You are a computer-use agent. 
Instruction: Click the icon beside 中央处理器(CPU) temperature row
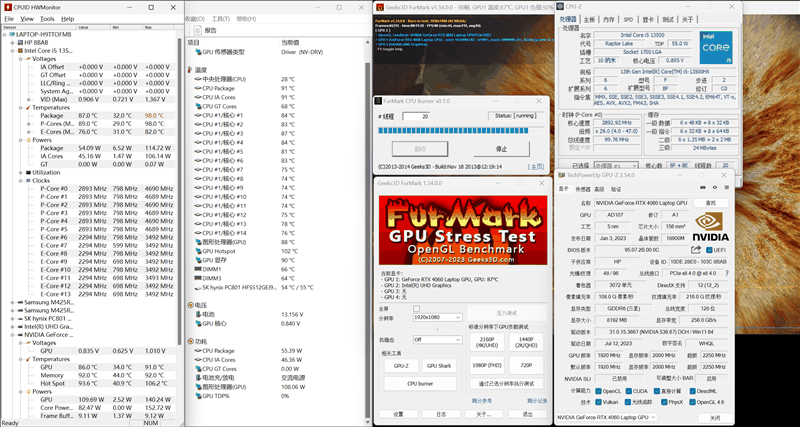pyautogui.click(x=198, y=79)
